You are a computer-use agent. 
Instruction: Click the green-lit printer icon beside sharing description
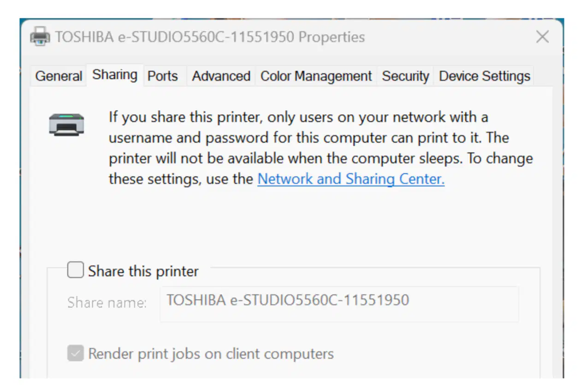point(67,125)
